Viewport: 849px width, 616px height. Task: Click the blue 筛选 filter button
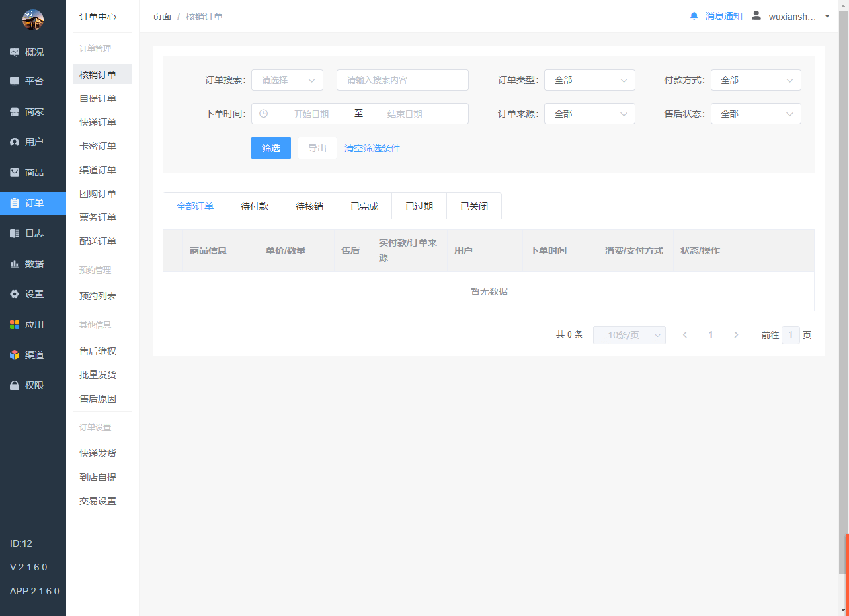click(x=270, y=148)
